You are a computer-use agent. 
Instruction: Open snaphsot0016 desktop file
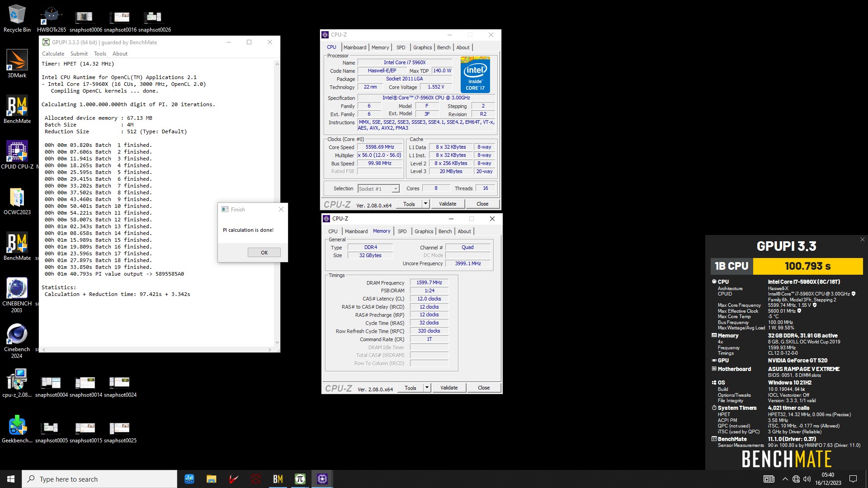click(120, 21)
